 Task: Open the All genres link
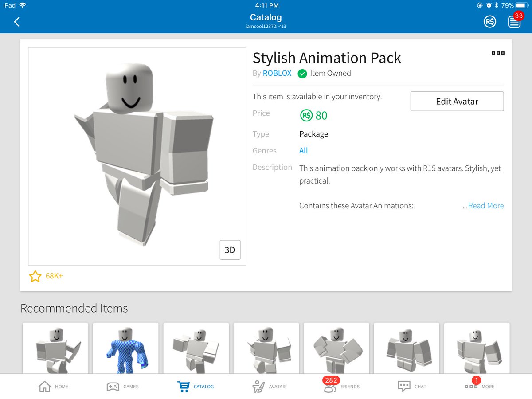(x=304, y=151)
